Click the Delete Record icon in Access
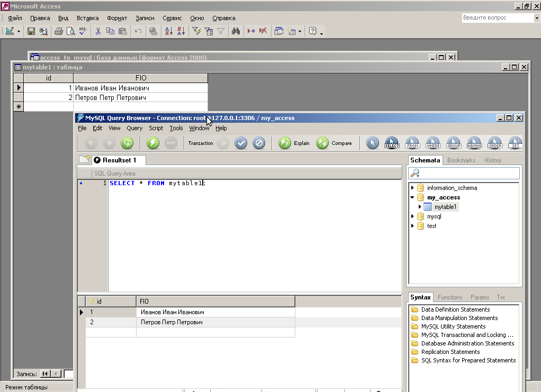 (263, 31)
